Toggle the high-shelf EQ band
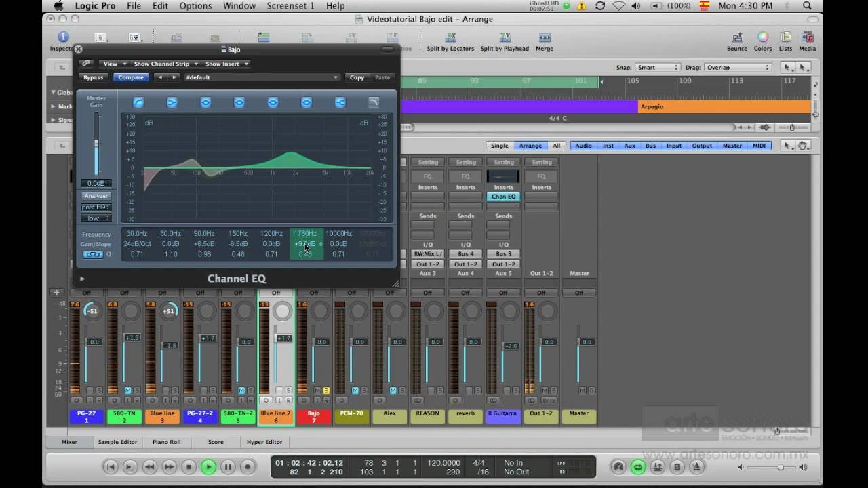The width and height of the screenshot is (868, 488). coord(340,102)
